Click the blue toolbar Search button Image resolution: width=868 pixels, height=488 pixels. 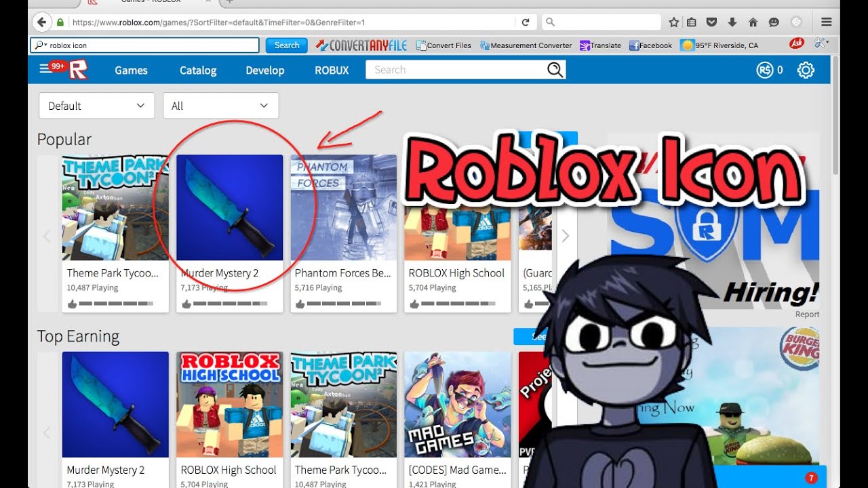[x=286, y=45]
